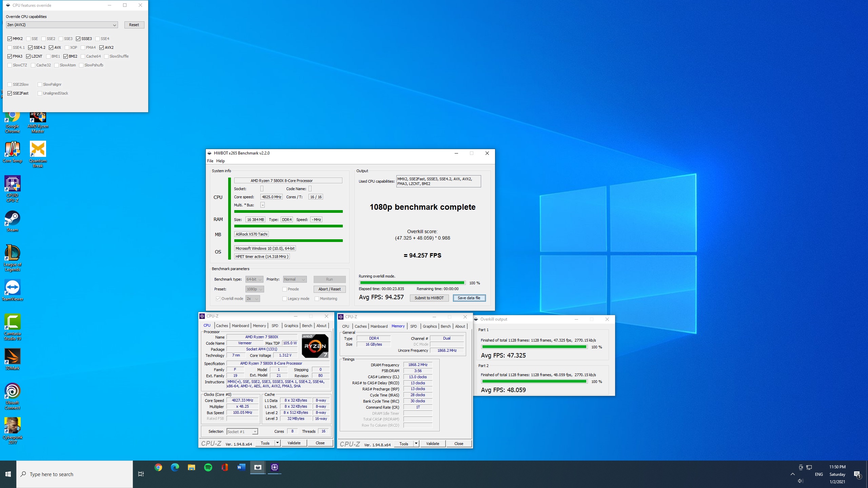Toggle the SSE4.2 checkbox
868x488 pixels.
[31, 47]
